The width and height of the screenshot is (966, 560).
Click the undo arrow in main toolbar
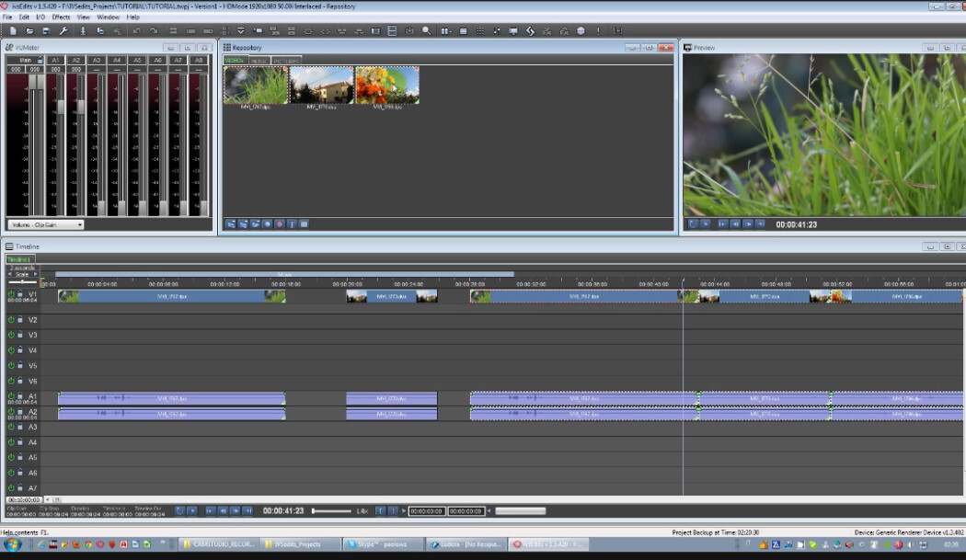pyautogui.click(x=136, y=30)
